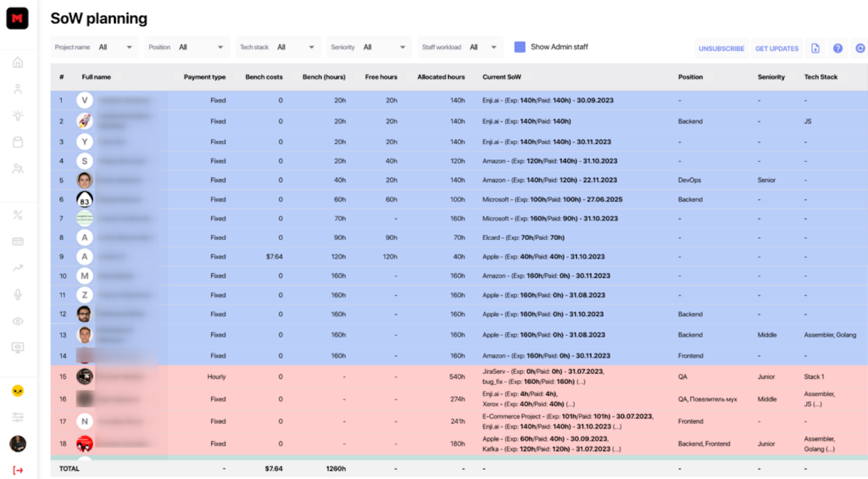Viewport: 868px width, 479px height.
Task: Click the rocket avatar in row 2
Action: (85, 121)
